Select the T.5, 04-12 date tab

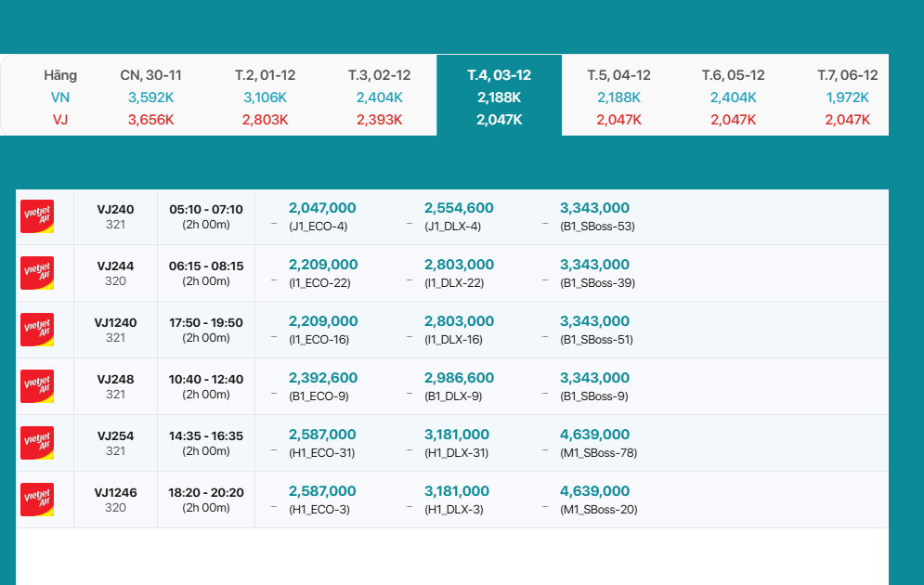(618, 96)
